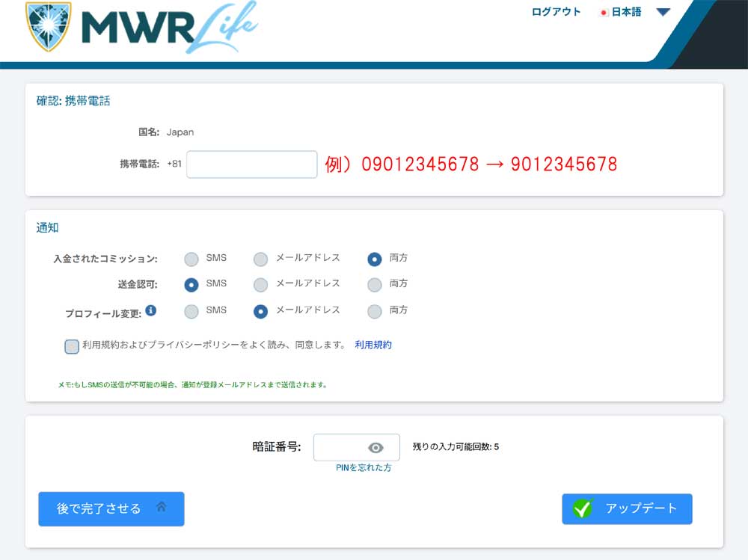Open the language dropdown arrow
The image size is (748, 560).
[663, 12]
